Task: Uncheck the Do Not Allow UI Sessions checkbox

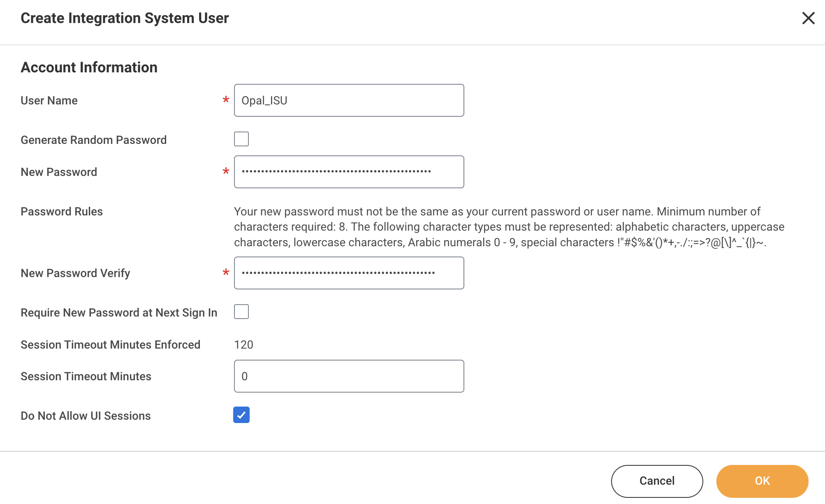Action: (241, 415)
